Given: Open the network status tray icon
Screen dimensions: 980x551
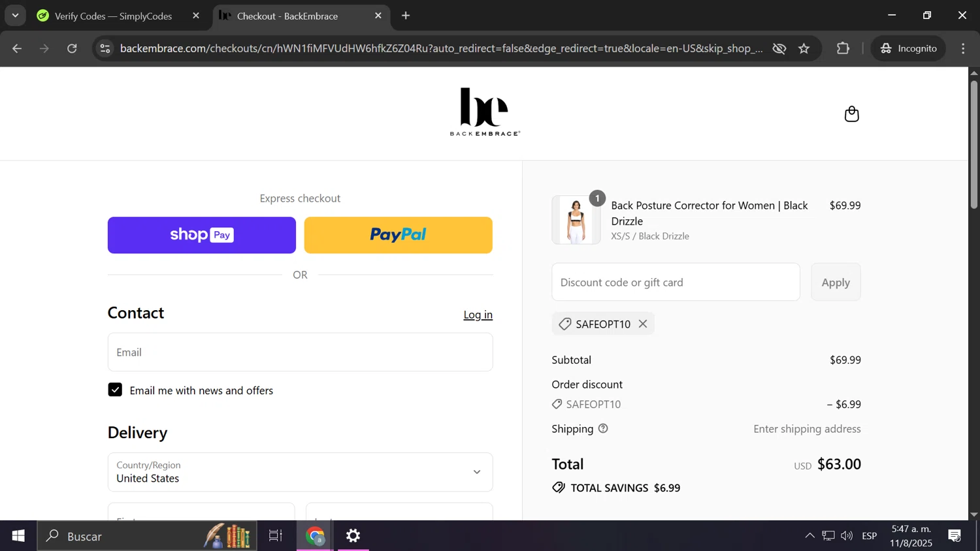Looking at the screenshot, I should [x=828, y=536].
